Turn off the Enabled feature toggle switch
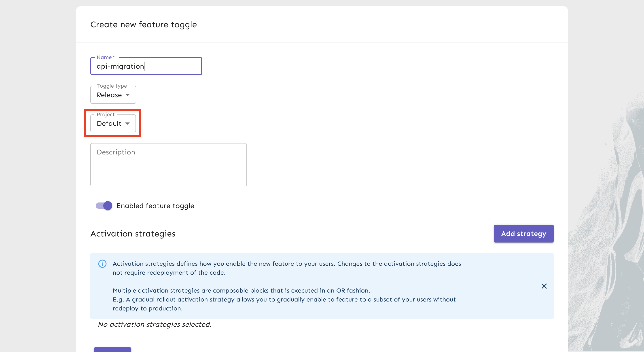This screenshot has height=352, width=644. [104, 206]
